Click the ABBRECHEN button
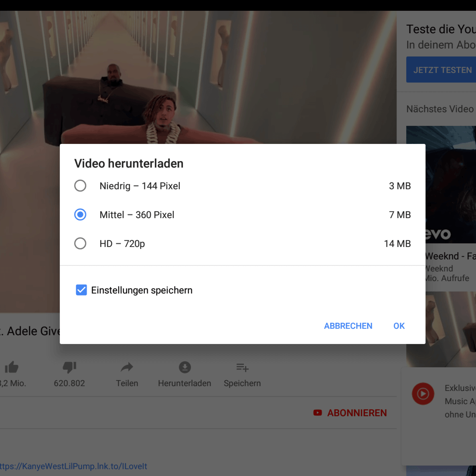This screenshot has height=476, width=476. click(348, 326)
